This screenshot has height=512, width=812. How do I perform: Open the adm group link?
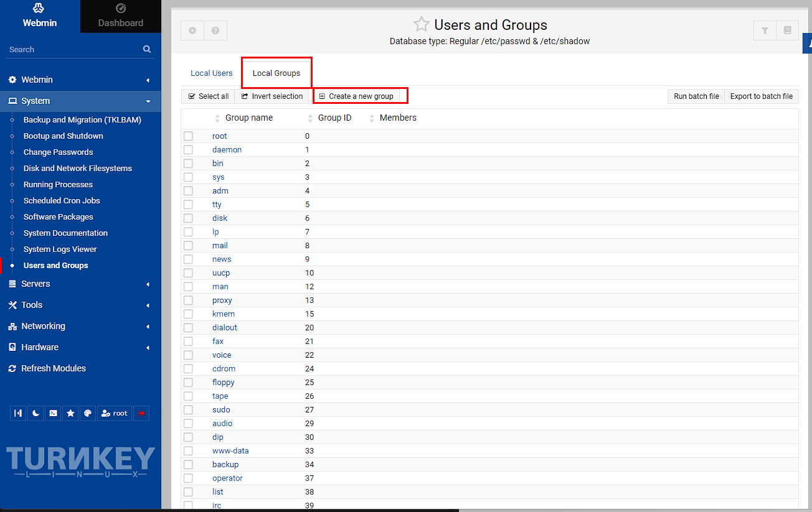pyautogui.click(x=220, y=191)
